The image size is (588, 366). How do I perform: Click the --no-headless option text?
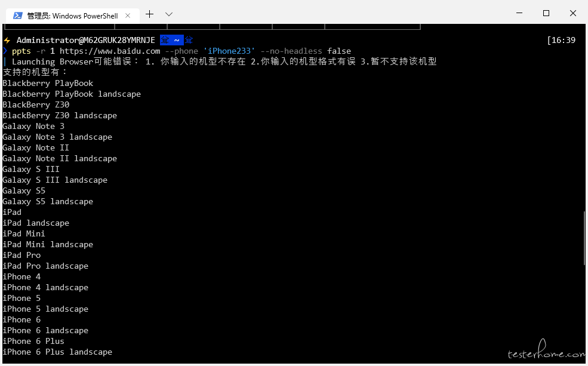point(291,51)
